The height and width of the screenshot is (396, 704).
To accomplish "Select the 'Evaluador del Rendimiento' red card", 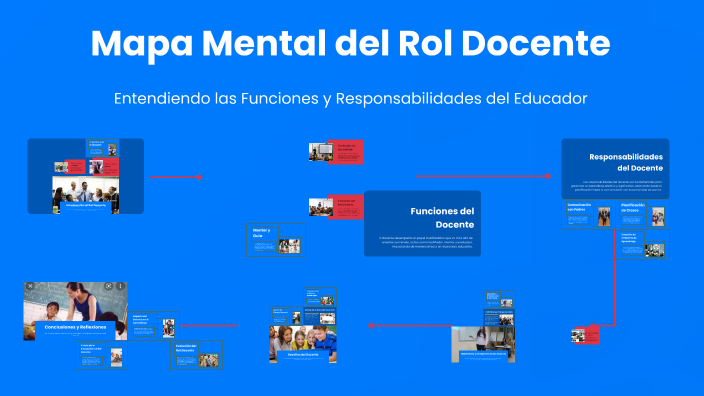I will pyautogui.click(x=345, y=207).
